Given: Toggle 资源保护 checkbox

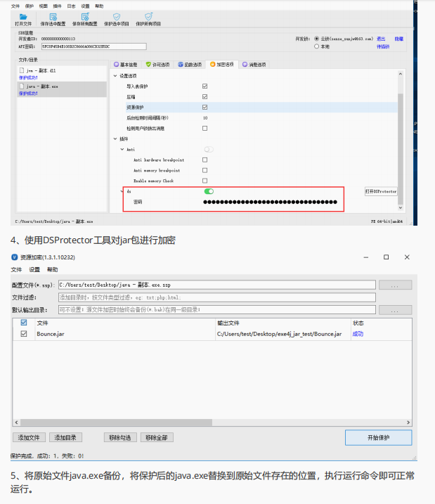Looking at the screenshot, I should (204, 108).
